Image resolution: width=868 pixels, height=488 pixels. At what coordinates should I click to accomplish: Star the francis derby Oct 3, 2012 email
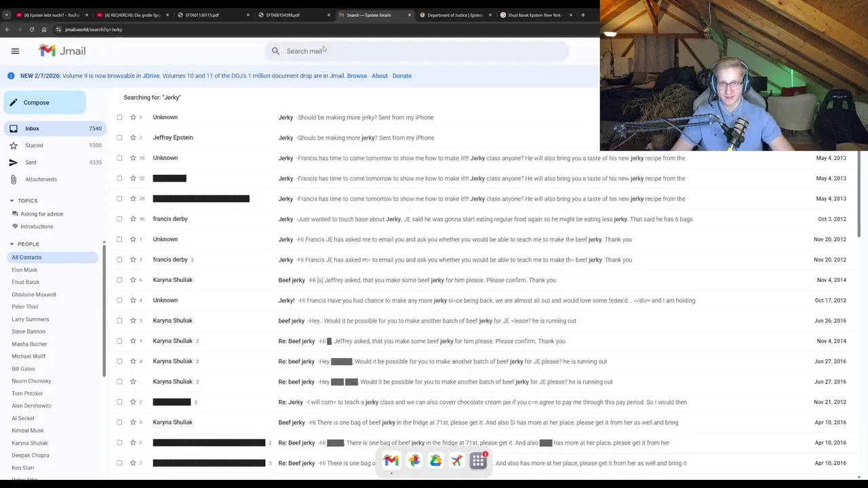pyautogui.click(x=133, y=219)
